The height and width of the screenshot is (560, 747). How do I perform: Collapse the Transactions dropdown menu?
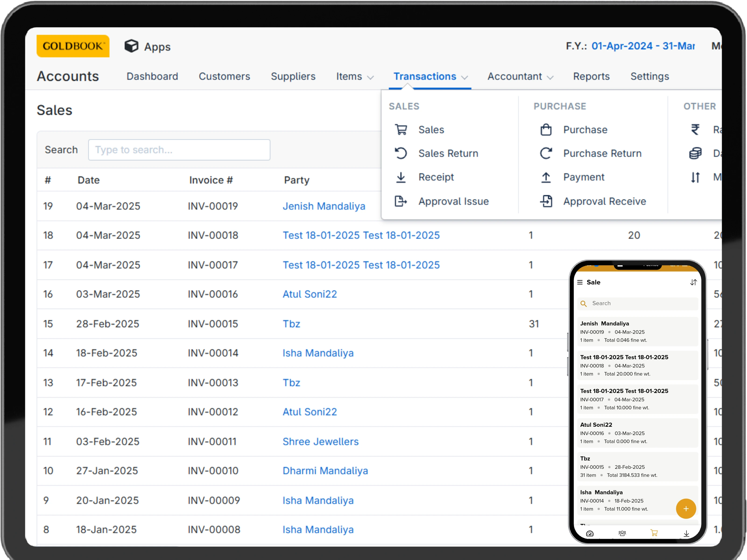[x=430, y=77]
